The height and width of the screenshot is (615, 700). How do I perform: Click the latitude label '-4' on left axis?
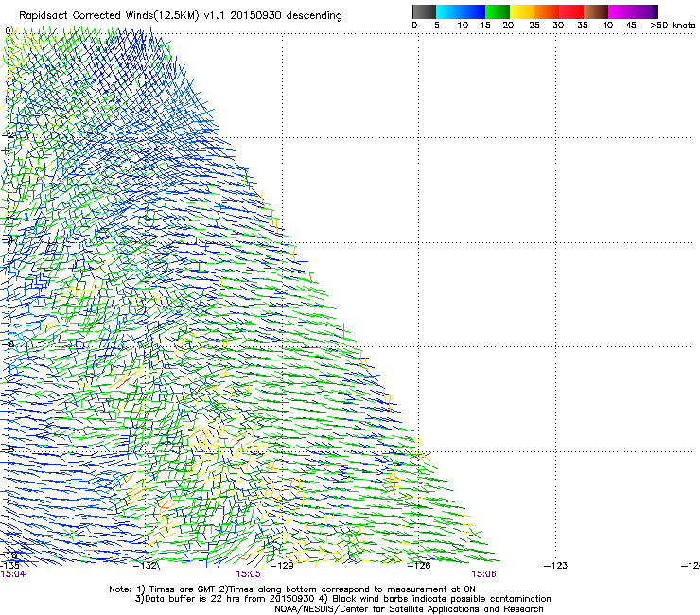[x=9, y=239]
